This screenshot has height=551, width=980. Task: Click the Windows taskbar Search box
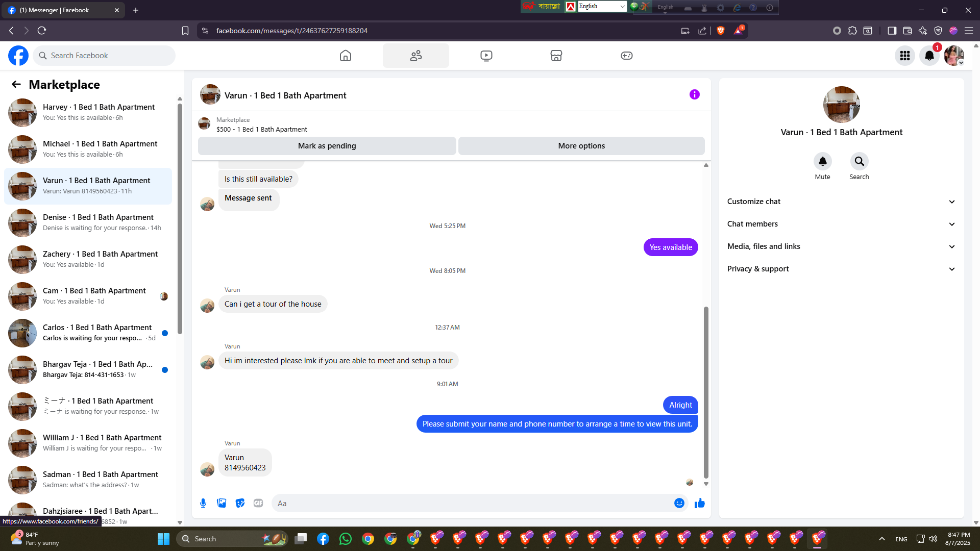[x=232, y=539]
